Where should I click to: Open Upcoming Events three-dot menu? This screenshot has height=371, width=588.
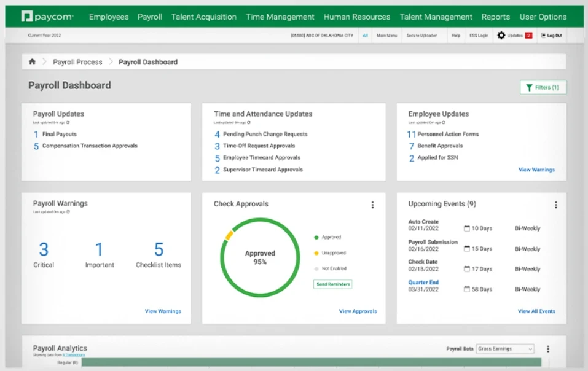point(555,205)
